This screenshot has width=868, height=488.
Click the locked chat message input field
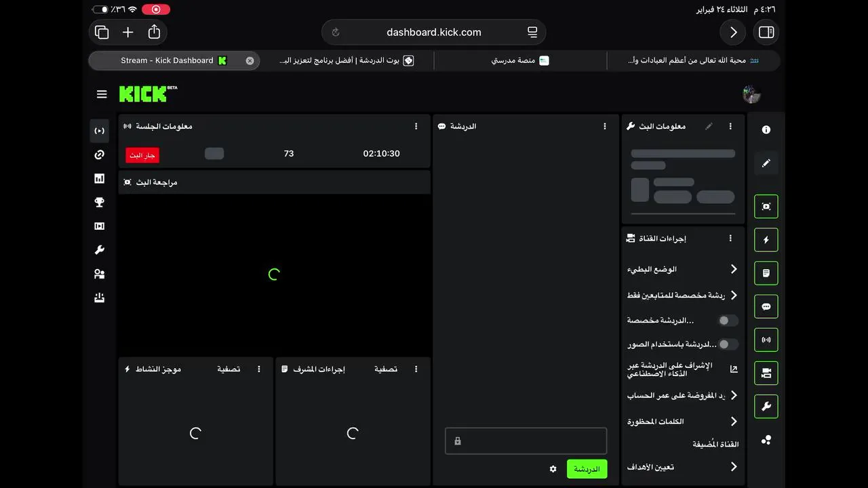coord(526,441)
